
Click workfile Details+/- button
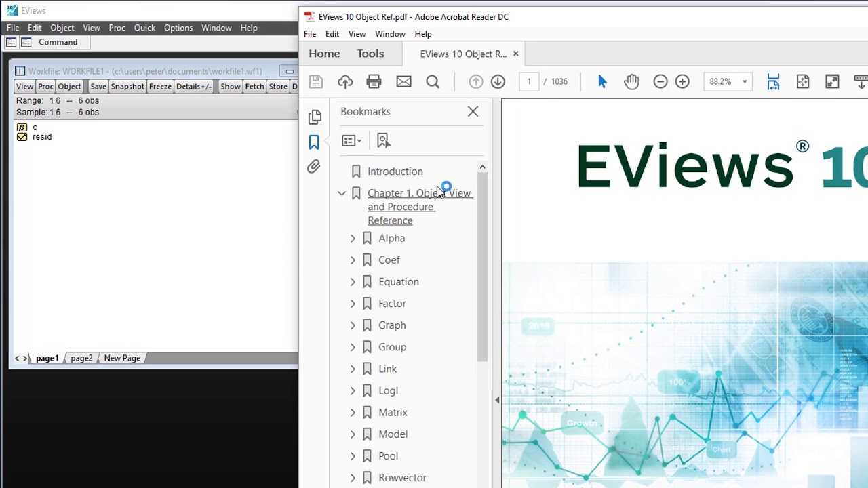[x=194, y=87]
